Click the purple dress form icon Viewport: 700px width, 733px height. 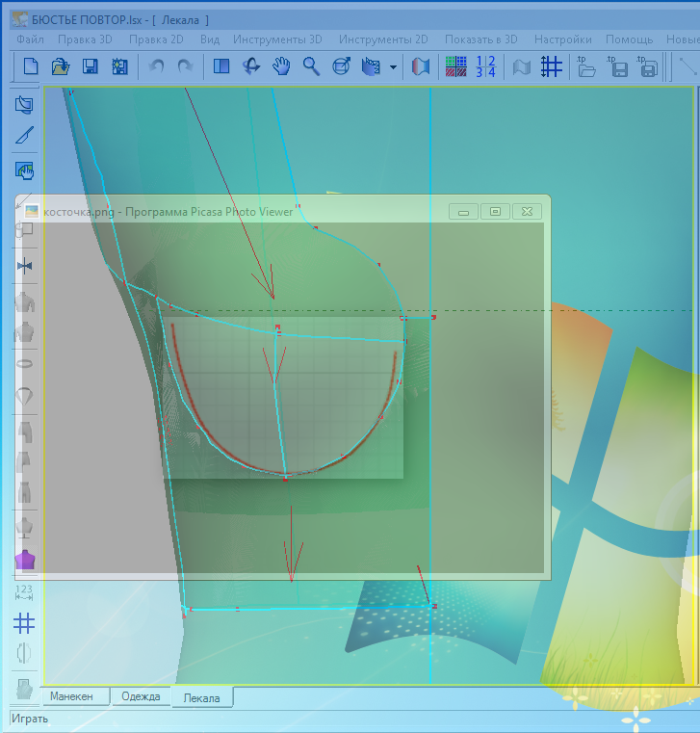[x=25, y=559]
